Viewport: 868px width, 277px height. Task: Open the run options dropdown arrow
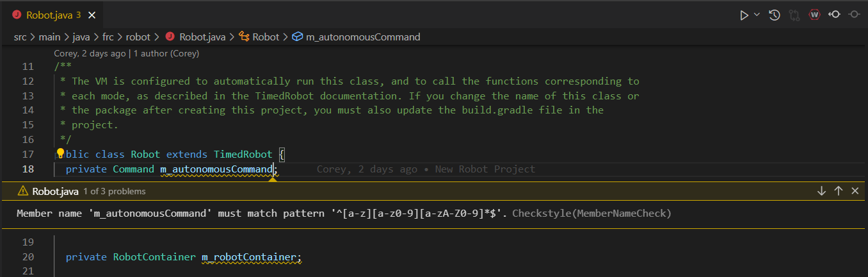click(757, 15)
